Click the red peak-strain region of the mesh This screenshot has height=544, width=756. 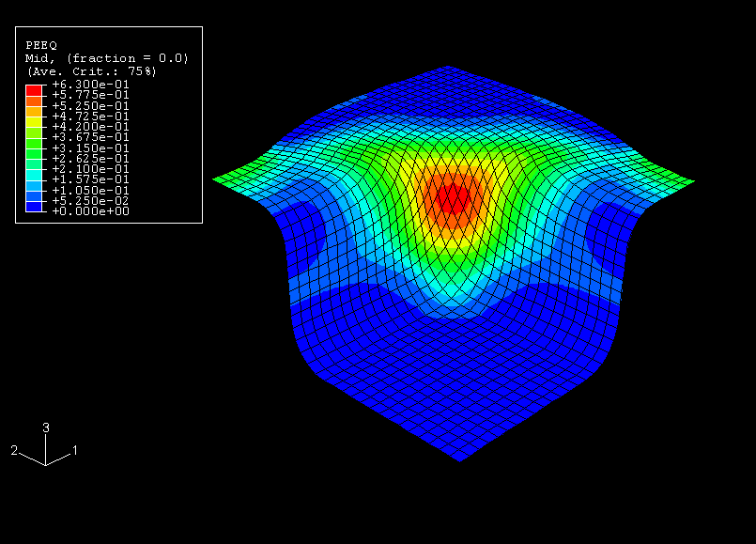(x=454, y=197)
